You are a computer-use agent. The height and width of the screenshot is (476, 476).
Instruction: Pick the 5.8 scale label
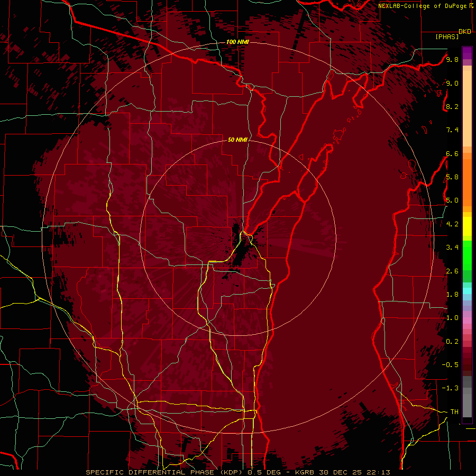(452, 177)
